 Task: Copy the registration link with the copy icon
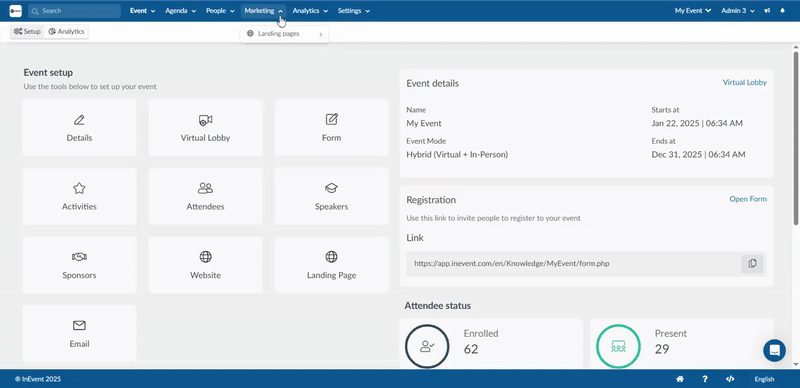click(x=752, y=264)
